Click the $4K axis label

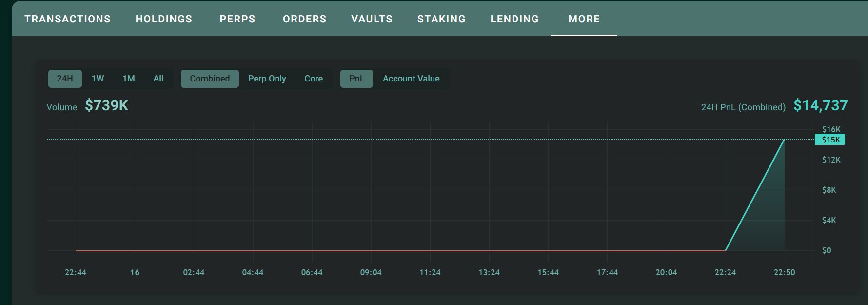(829, 220)
